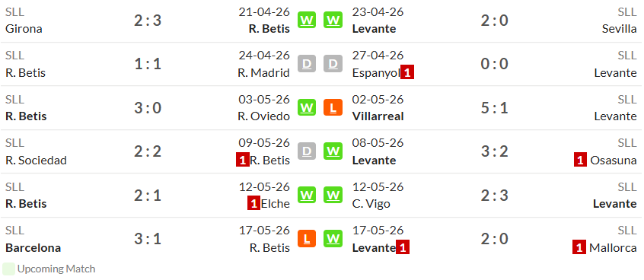Open the R. Sociedad team link
Screen dimensions: 644x280
click(36, 160)
